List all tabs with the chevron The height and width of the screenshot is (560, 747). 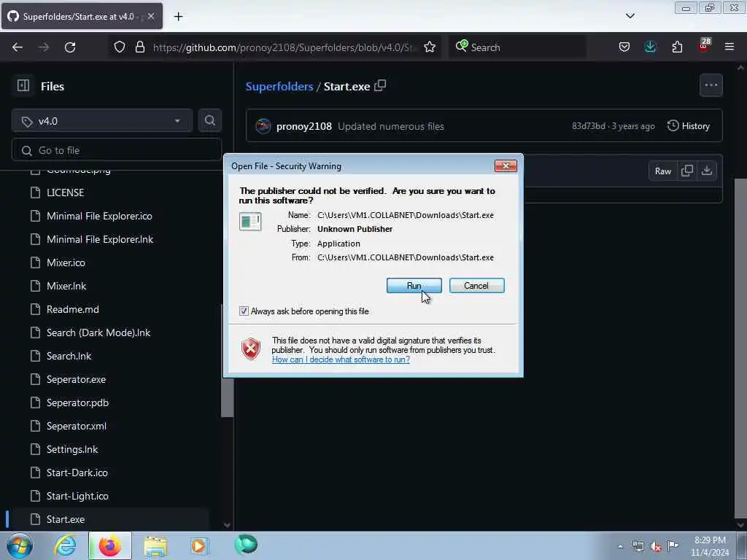pos(630,16)
